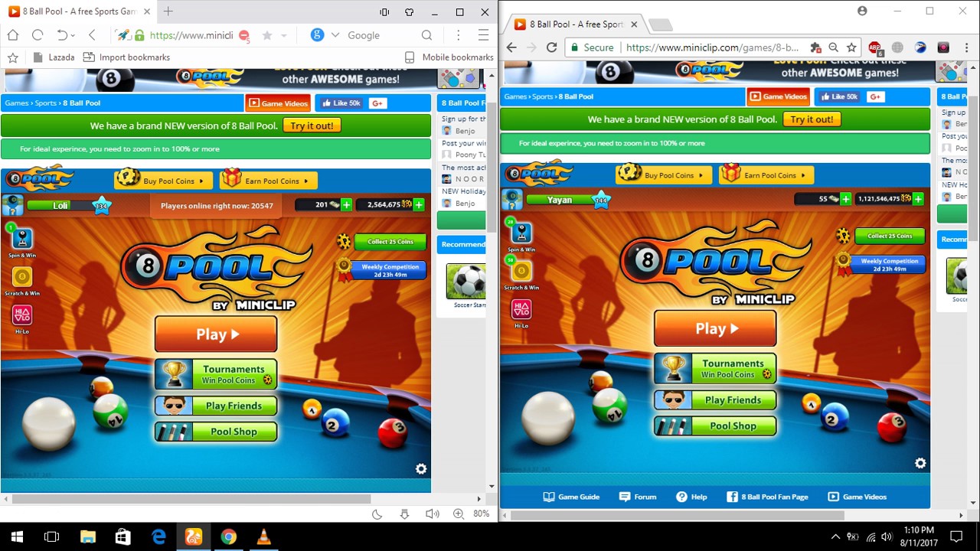Go back in the right Chrome window

[511, 47]
